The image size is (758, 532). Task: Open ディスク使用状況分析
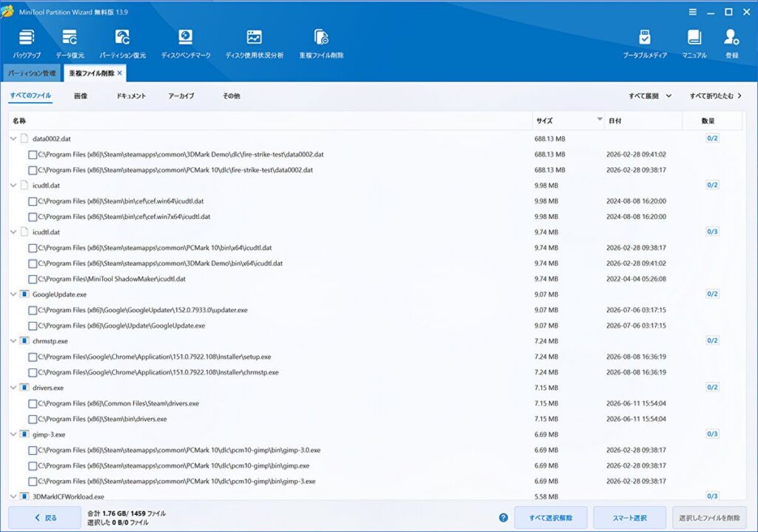coord(255,44)
